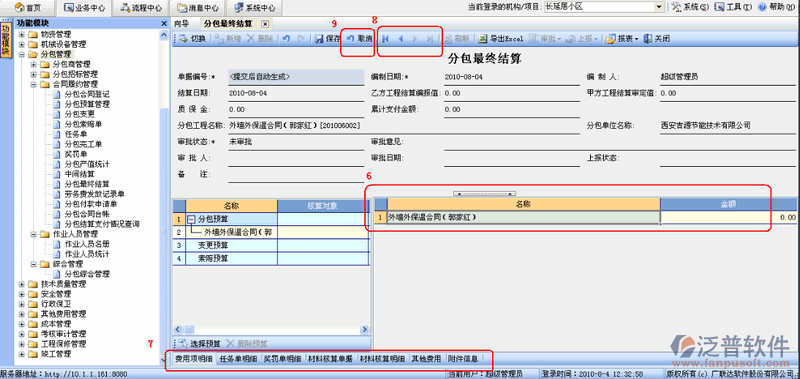Click Export Excel (导出Excel) icon

[483, 39]
